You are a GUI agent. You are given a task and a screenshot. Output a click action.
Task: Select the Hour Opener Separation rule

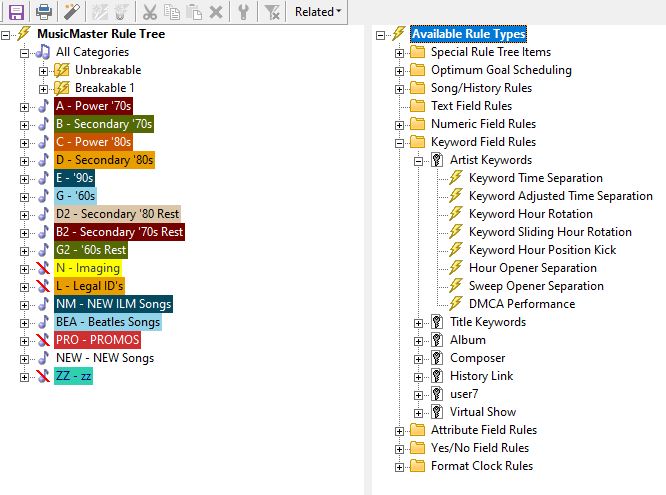(533, 268)
